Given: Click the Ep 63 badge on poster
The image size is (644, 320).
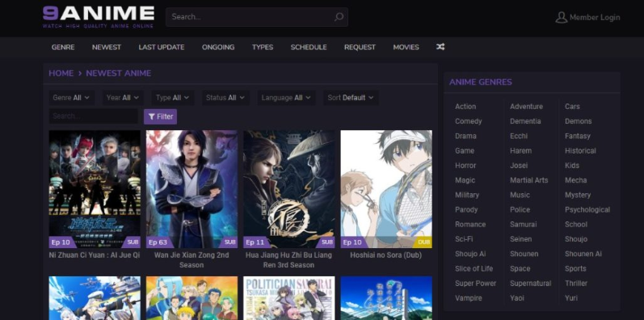Looking at the screenshot, I should (x=158, y=242).
